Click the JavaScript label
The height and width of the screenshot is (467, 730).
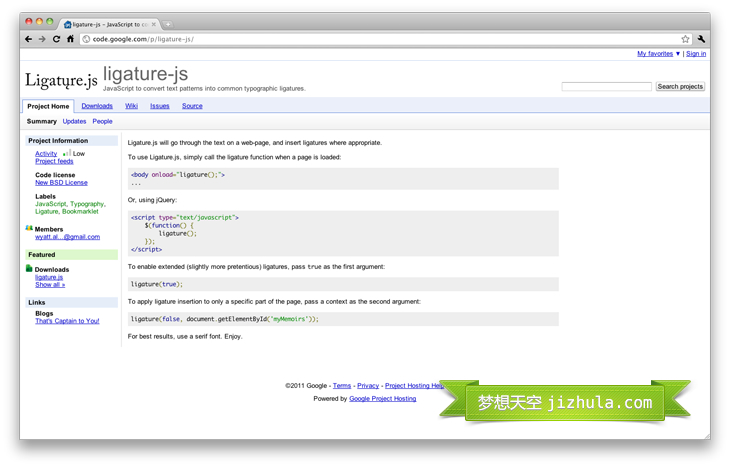tap(51, 204)
